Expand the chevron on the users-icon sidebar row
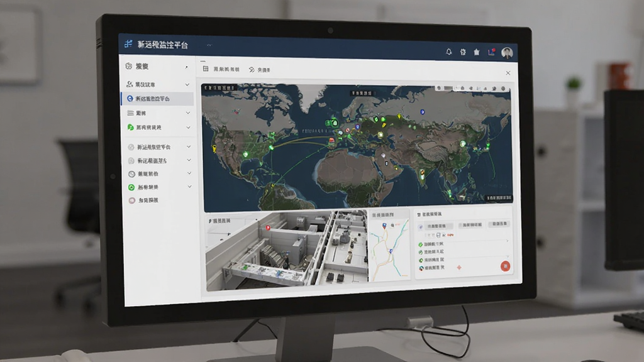This screenshot has width=644, height=362. pyautogui.click(x=187, y=85)
